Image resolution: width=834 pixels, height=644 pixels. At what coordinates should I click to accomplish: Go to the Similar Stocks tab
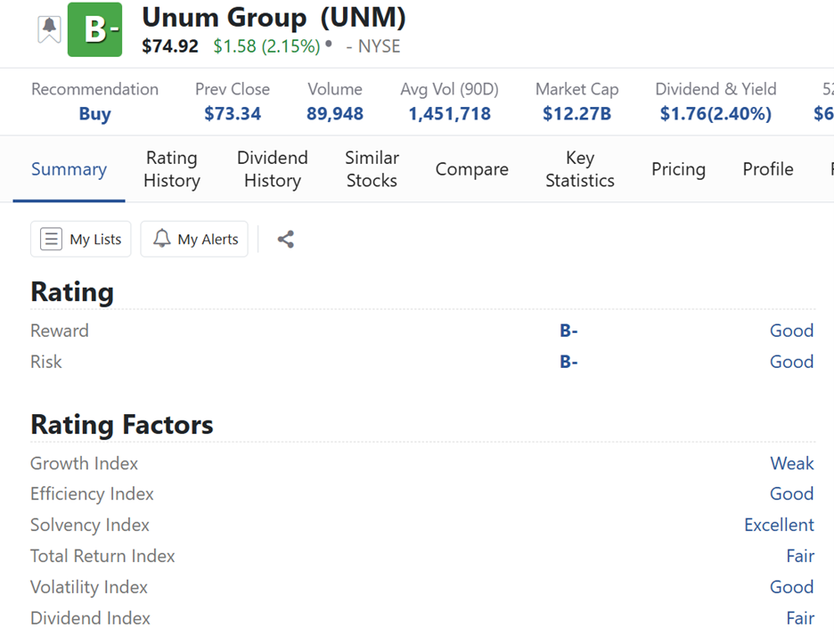[x=372, y=169]
